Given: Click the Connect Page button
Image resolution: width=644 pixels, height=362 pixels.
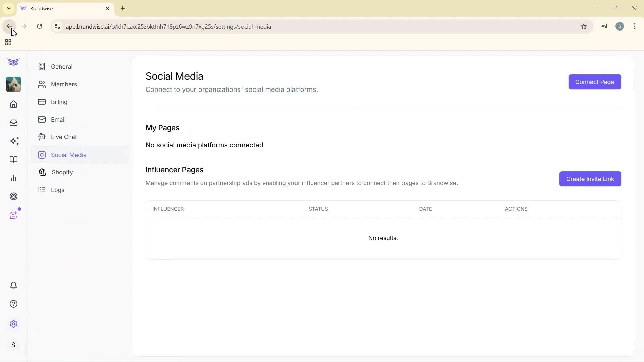Looking at the screenshot, I should pyautogui.click(x=595, y=82).
